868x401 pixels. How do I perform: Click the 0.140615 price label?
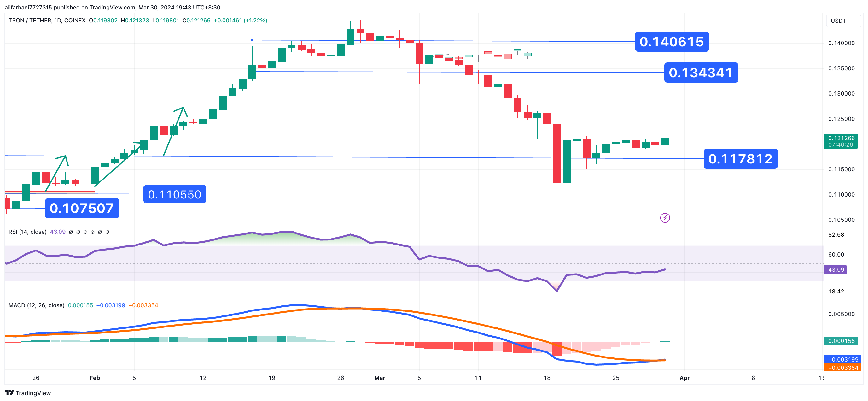pyautogui.click(x=671, y=42)
